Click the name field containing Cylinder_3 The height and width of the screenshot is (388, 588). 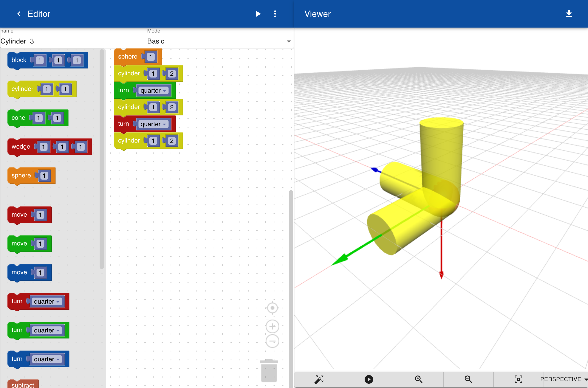point(73,41)
